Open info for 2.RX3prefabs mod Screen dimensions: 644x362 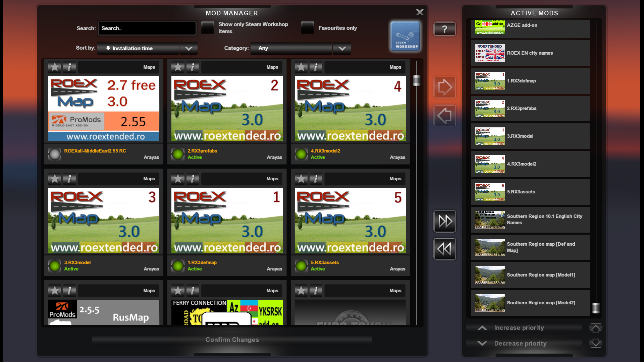click(193, 67)
